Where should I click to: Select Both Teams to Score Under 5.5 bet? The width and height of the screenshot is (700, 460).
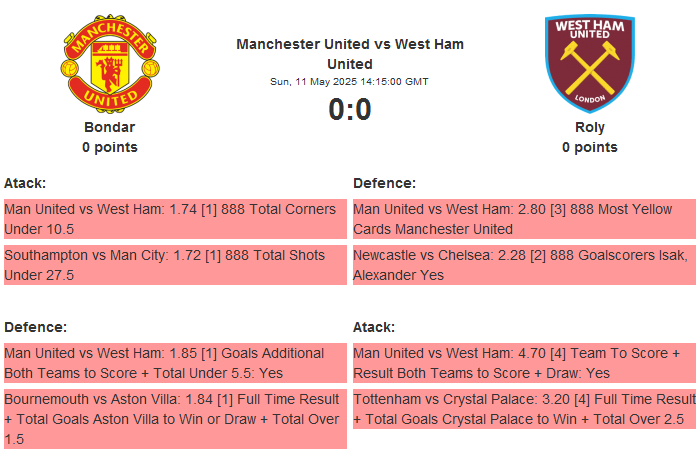(x=174, y=363)
